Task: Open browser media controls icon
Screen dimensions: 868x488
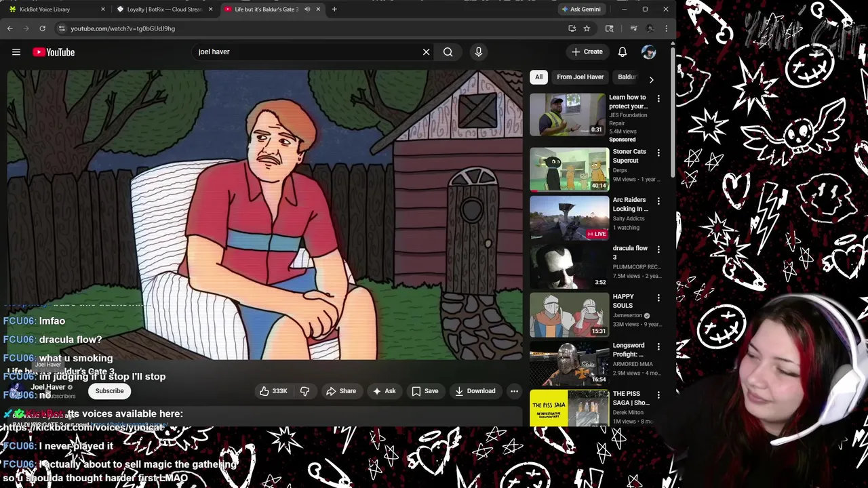Action: (x=633, y=28)
